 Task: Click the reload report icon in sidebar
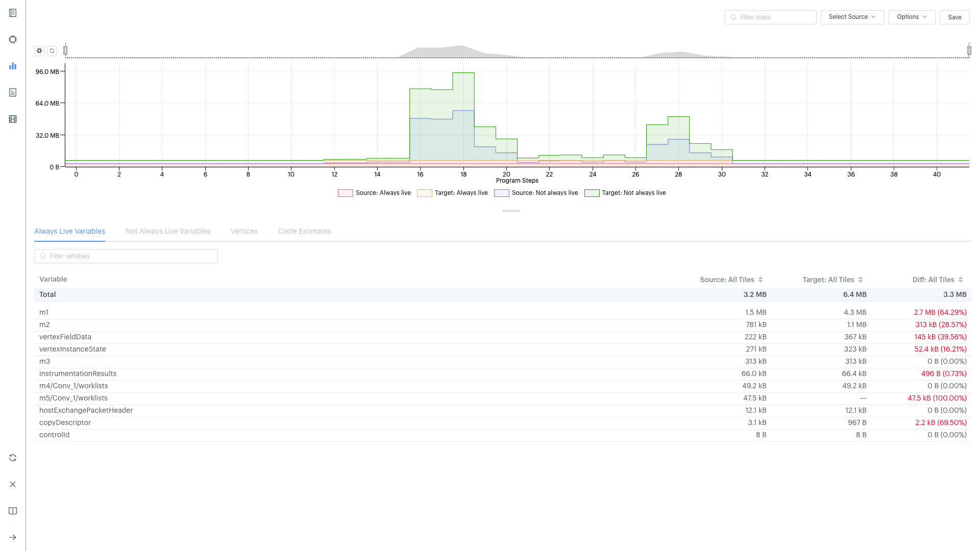coord(13,458)
